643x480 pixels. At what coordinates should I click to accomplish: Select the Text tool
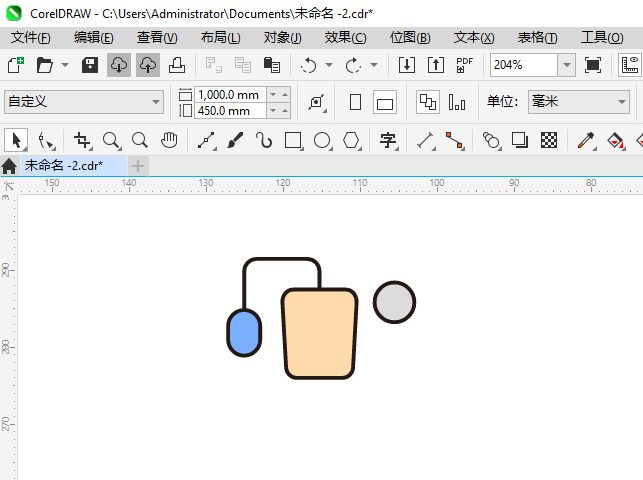388,140
